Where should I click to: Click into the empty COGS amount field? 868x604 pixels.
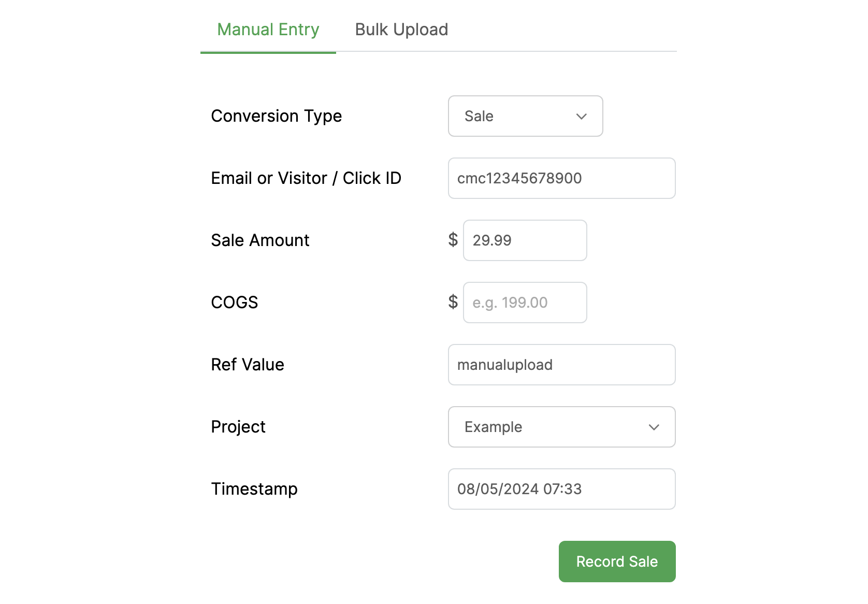(x=525, y=303)
